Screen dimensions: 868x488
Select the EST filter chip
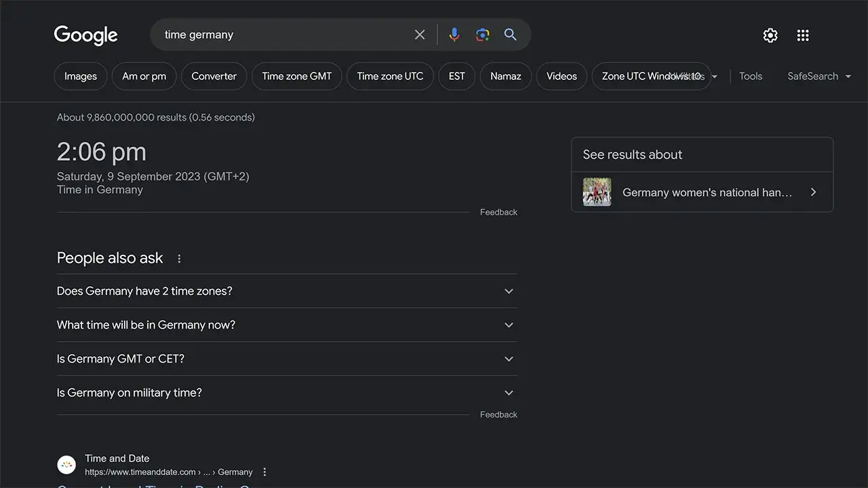457,76
